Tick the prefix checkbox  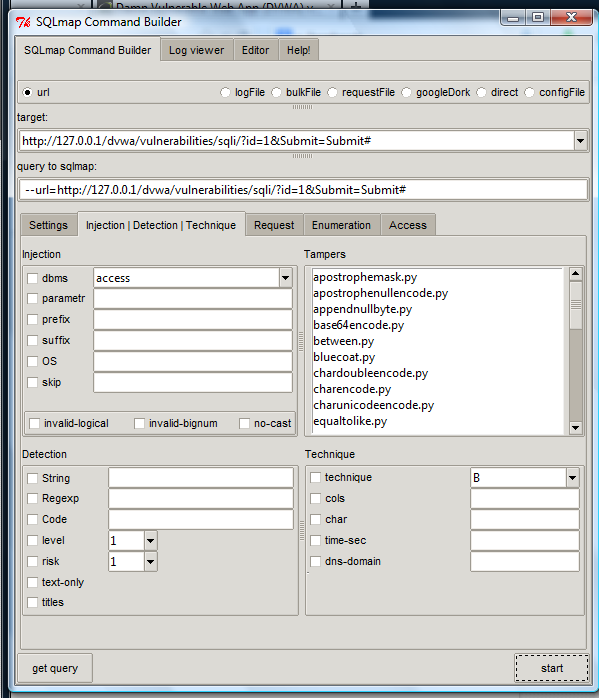point(32,319)
